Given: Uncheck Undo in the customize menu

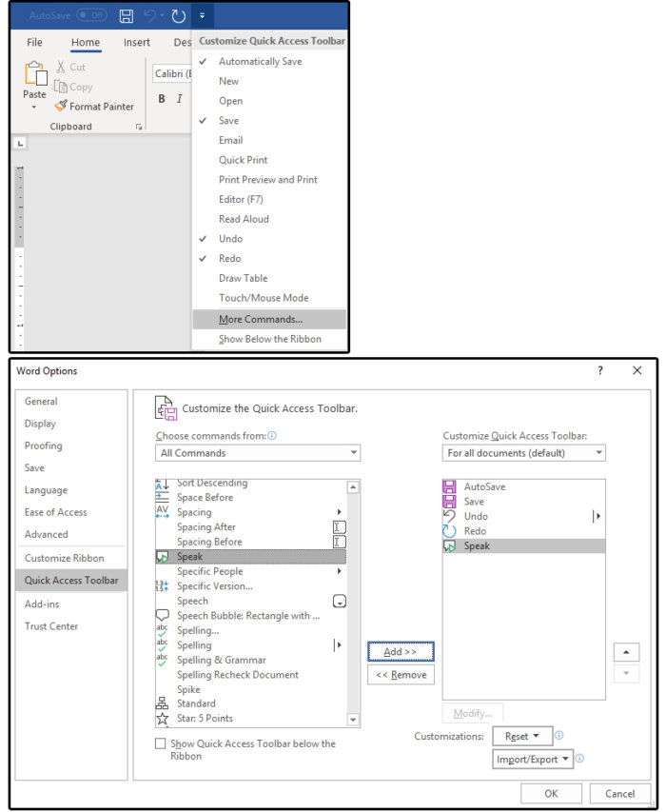Looking at the screenshot, I should click(269, 238).
